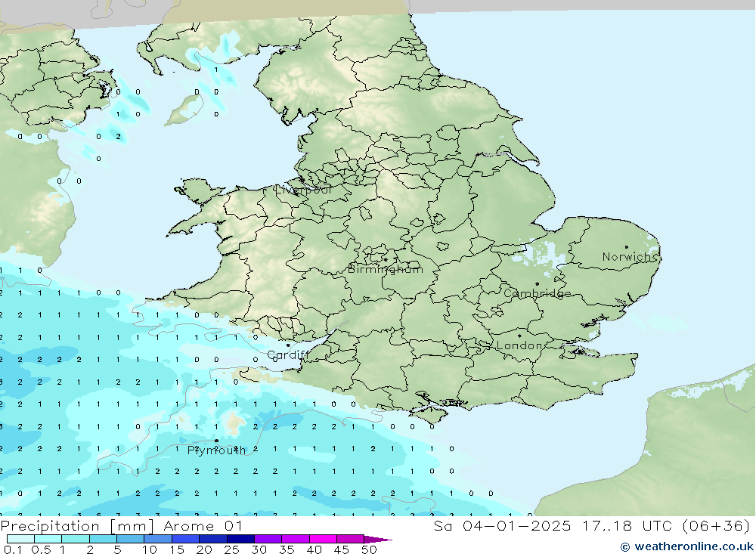Pick the 2–5 mm legend swatch
This screenshot has width=756, height=554.
tap(103, 539)
